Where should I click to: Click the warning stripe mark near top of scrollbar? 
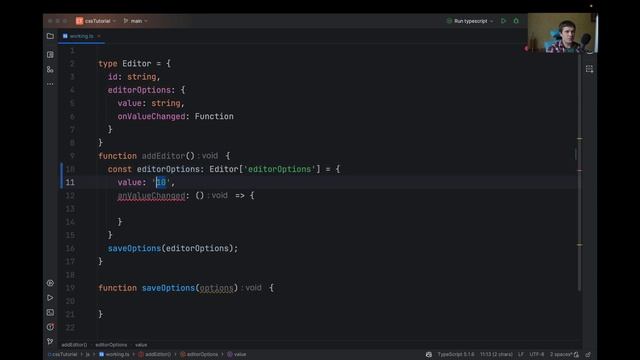(580, 139)
